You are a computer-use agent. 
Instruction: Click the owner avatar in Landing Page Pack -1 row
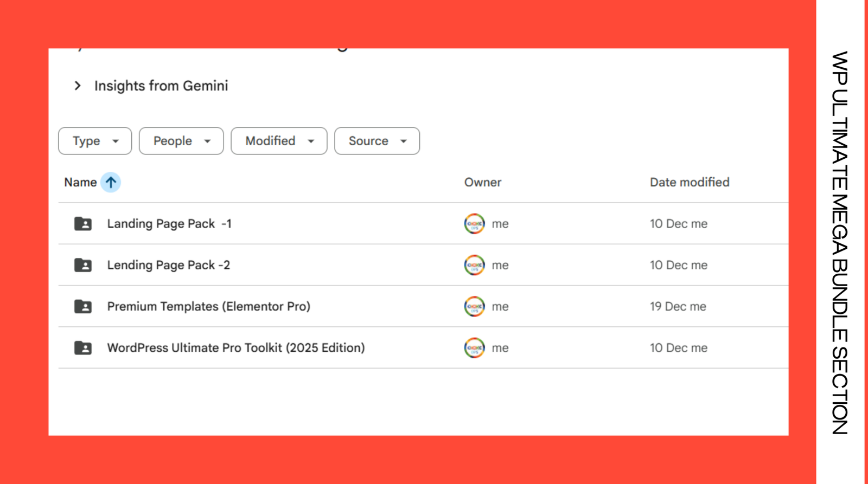[474, 224]
